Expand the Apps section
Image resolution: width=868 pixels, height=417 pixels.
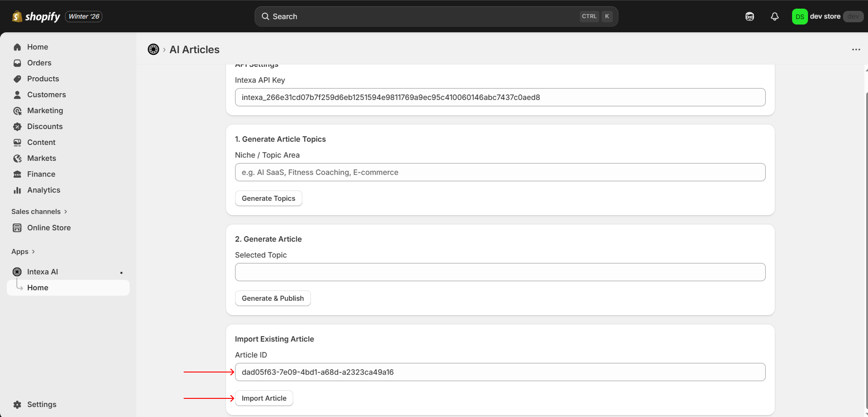[x=23, y=252]
